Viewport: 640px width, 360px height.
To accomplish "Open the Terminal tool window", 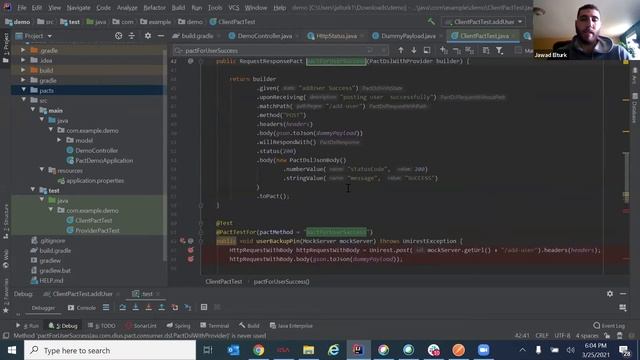I will click(x=215, y=326).
